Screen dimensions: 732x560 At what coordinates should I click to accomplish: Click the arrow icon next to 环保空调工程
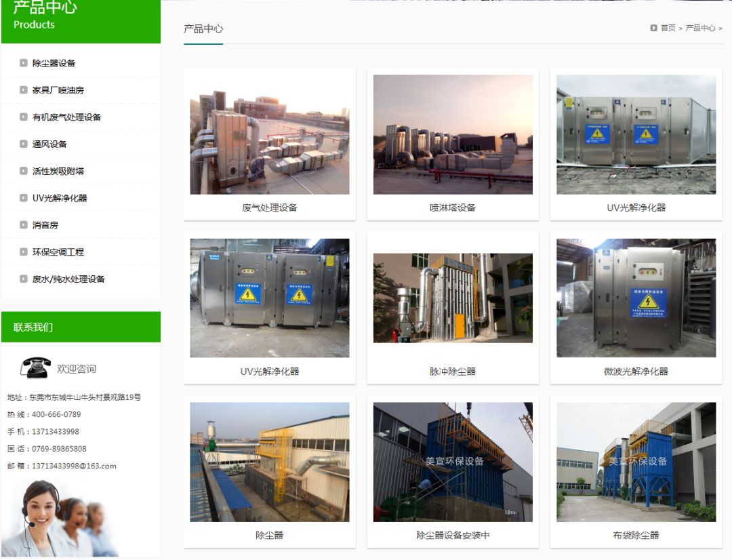(x=24, y=252)
